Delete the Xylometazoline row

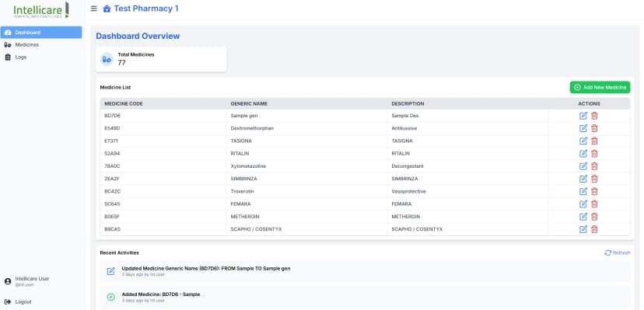tap(594, 166)
